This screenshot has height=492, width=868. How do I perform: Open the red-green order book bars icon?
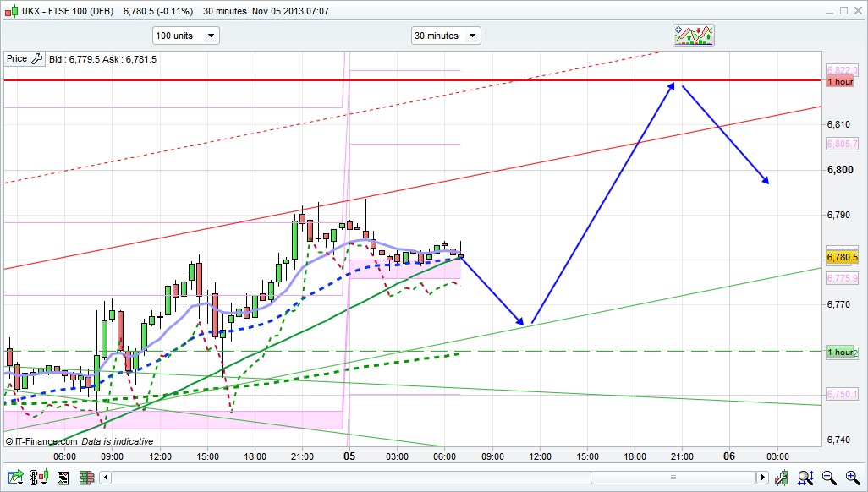tap(85, 478)
